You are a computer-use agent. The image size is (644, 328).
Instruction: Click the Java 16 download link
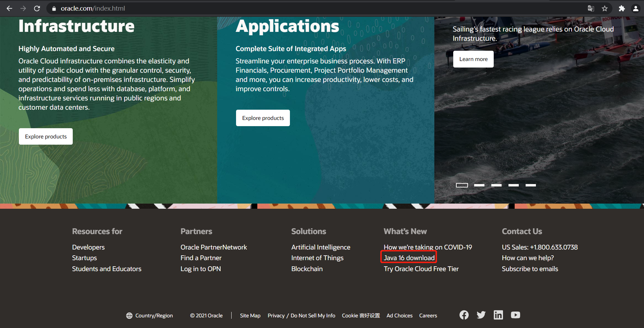point(409,258)
